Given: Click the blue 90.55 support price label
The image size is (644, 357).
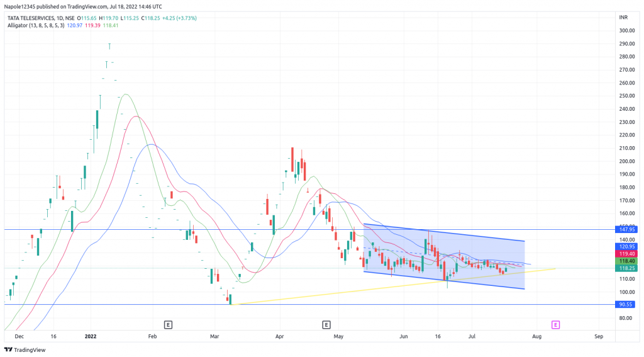Looking at the screenshot, I should pyautogui.click(x=626, y=304).
